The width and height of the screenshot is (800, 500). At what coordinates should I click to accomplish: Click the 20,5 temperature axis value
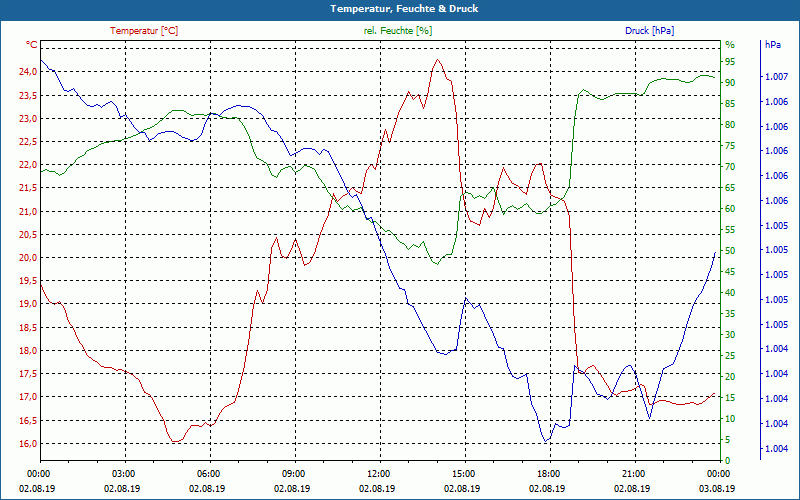tap(28, 235)
